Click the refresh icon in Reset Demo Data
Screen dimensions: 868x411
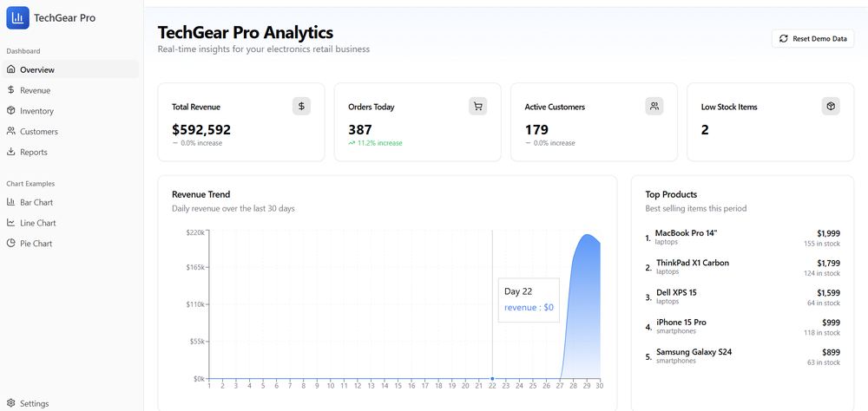coord(783,39)
